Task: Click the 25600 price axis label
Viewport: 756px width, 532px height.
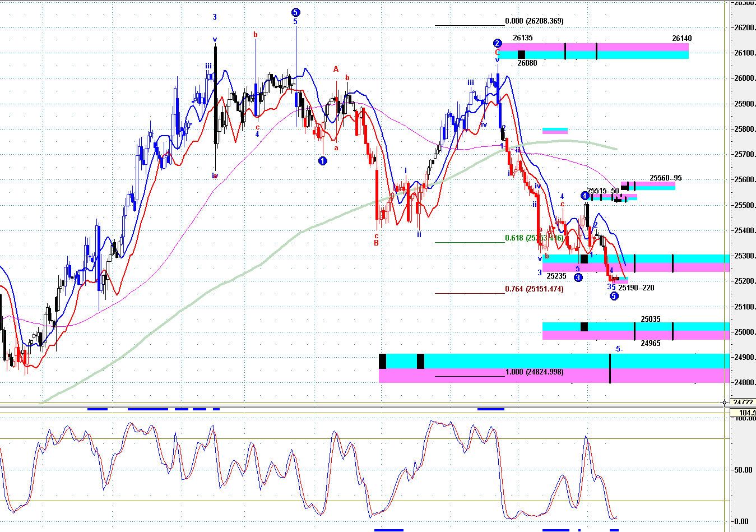Action: [x=745, y=180]
